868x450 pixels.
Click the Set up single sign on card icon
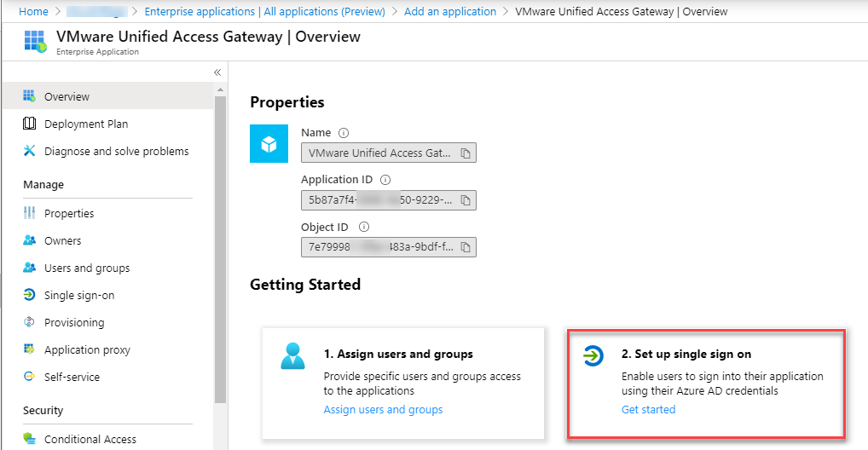click(x=593, y=355)
